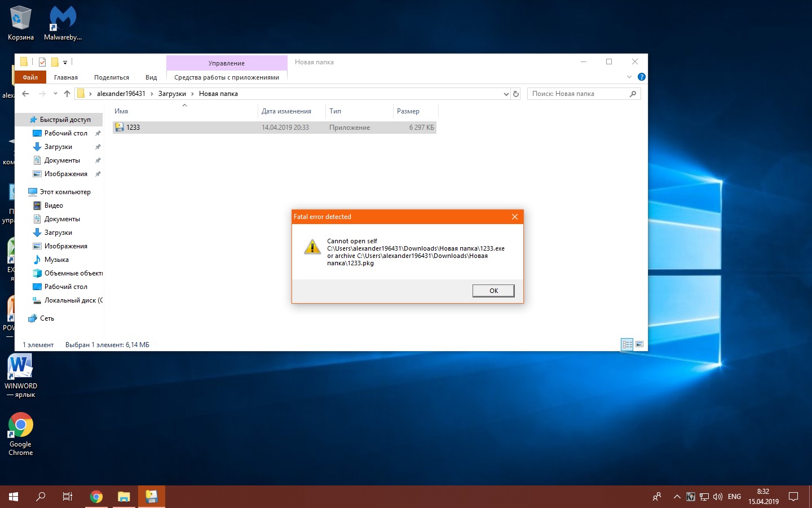Select the Google Chrome desktop shortcut

click(21, 434)
